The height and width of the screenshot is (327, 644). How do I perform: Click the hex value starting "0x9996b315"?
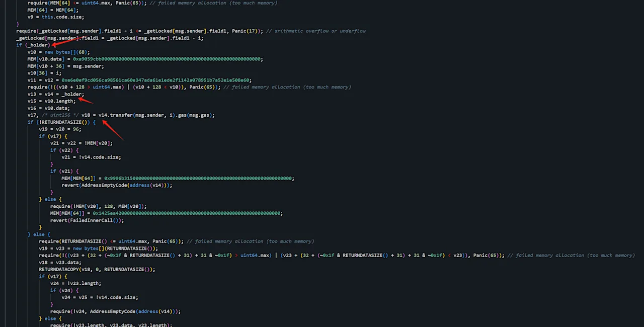click(199, 179)
